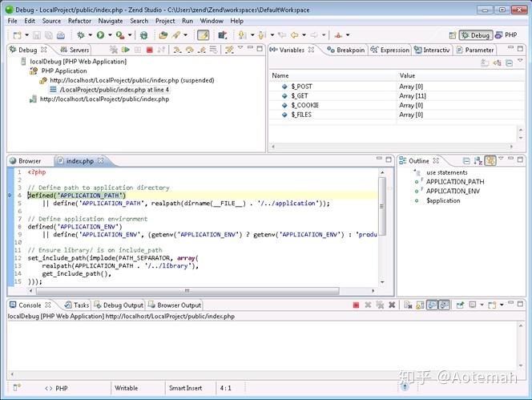Click the Step Over icon in Debug view
This screenshot has width=532, height=400.
tap(189, 50)
